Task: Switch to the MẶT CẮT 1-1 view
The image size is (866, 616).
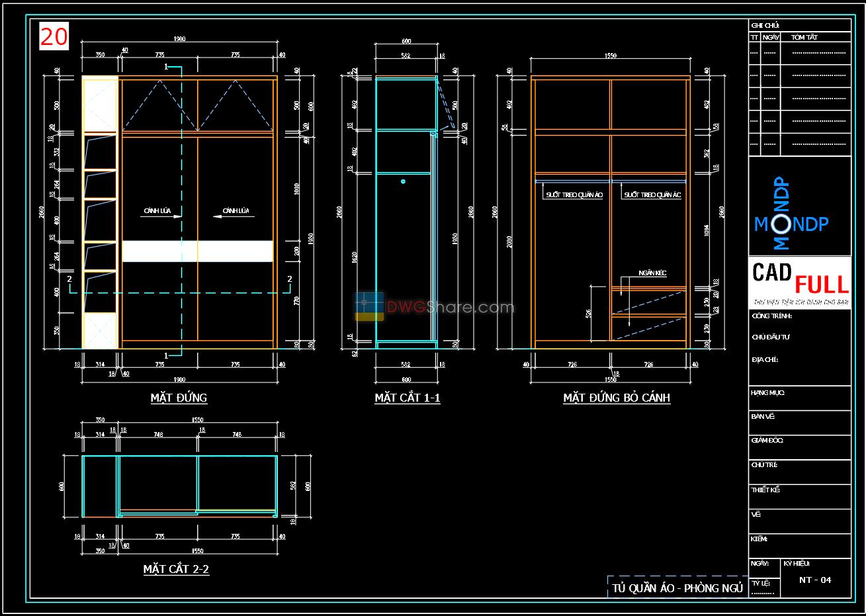Action: [x=408, y=398]
